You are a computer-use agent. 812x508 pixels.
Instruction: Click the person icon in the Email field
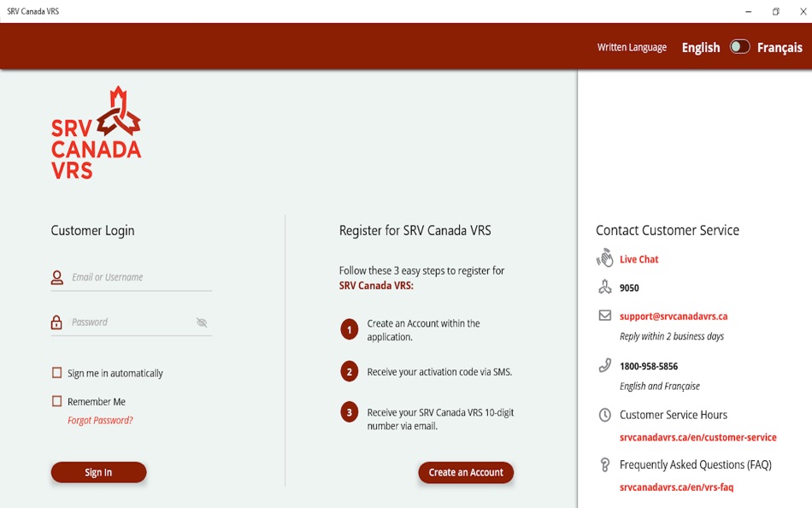point(56,275)
